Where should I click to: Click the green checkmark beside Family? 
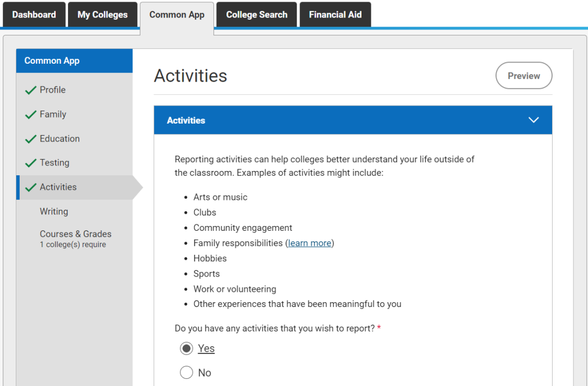tap(30, 115)
